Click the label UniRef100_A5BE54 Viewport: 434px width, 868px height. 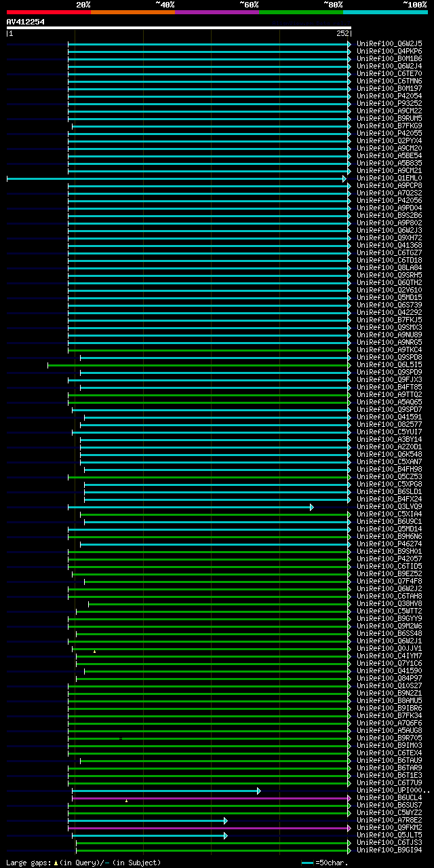[x=389, y=155]
